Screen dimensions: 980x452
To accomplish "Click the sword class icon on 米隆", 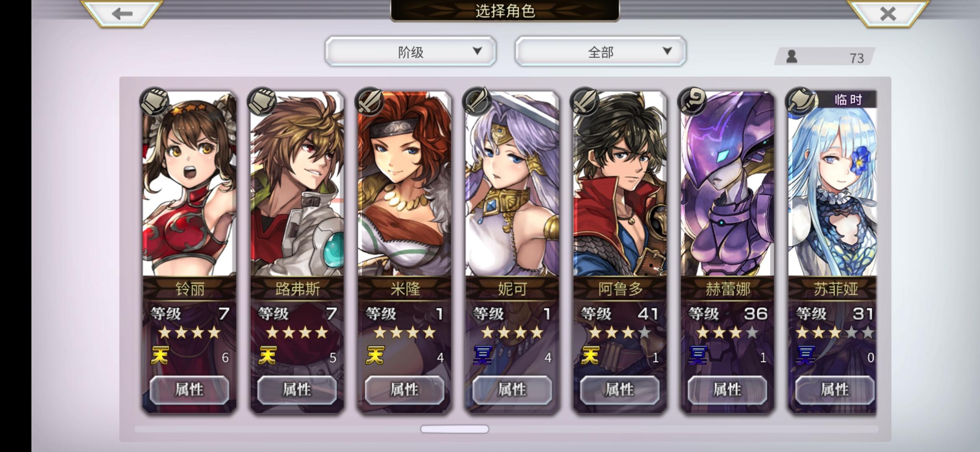I will click(369, 101).
